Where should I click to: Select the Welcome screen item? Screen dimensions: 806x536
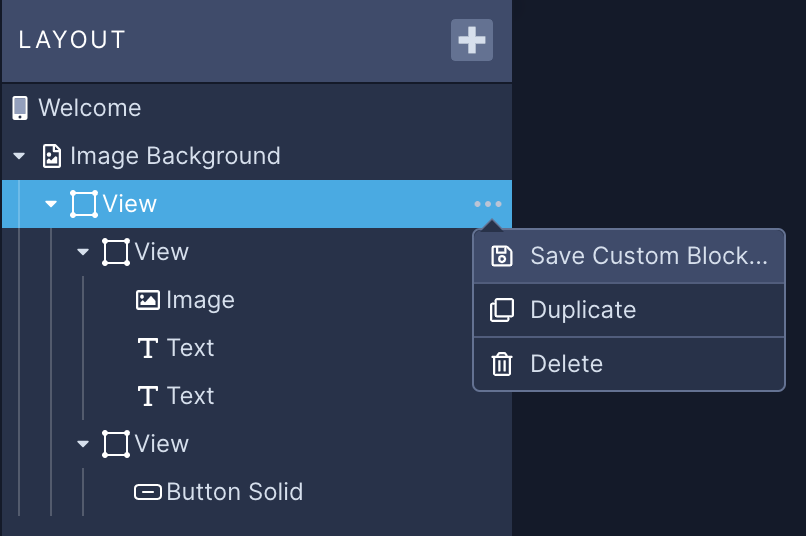click(x=89, y=108)
